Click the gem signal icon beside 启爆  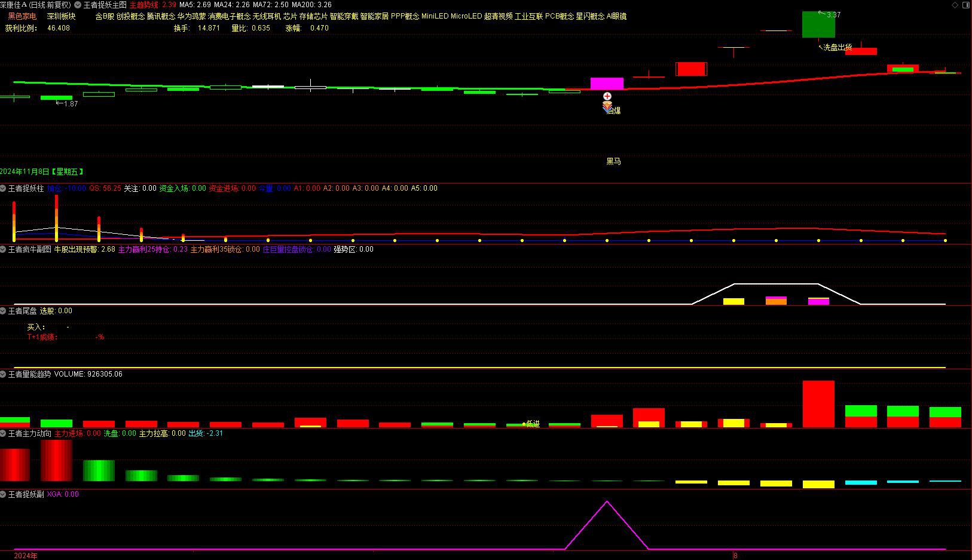pos(607,108)
